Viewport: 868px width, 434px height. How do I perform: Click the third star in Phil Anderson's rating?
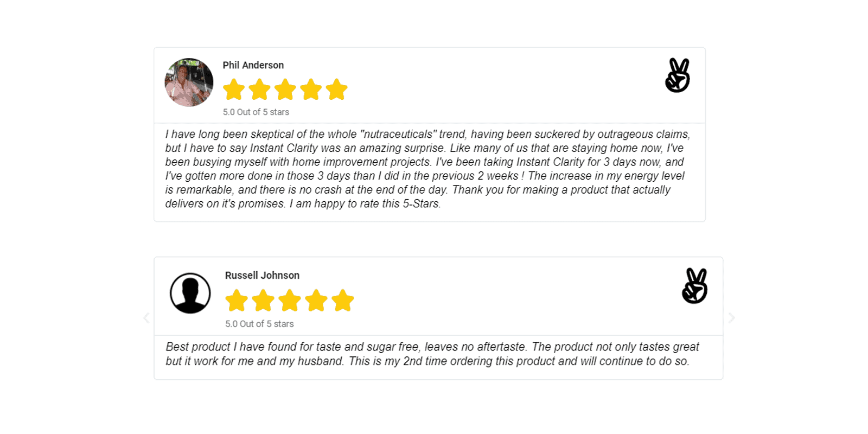tap(285, 90)
